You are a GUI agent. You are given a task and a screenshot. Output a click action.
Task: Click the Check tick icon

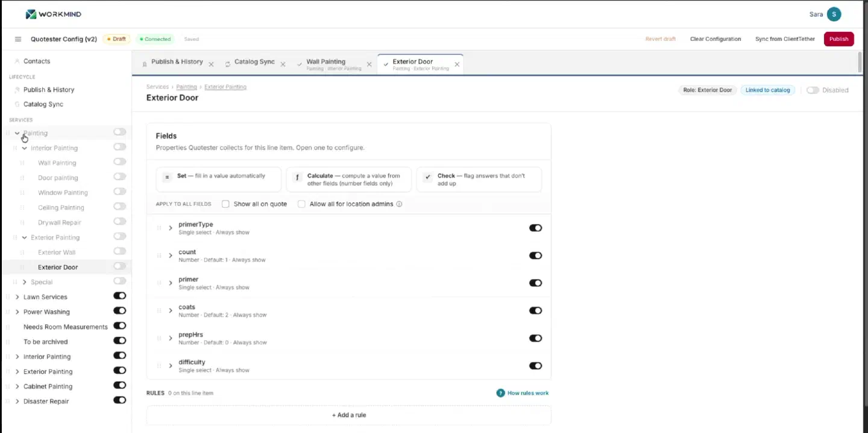tap(427, 177)
